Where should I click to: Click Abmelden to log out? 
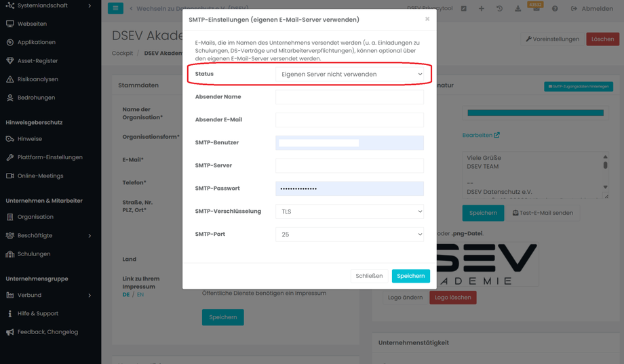pos(591,8)
